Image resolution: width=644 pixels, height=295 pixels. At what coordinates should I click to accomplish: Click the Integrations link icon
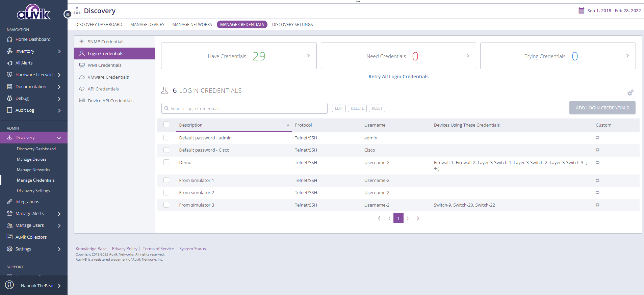(9, 202)
